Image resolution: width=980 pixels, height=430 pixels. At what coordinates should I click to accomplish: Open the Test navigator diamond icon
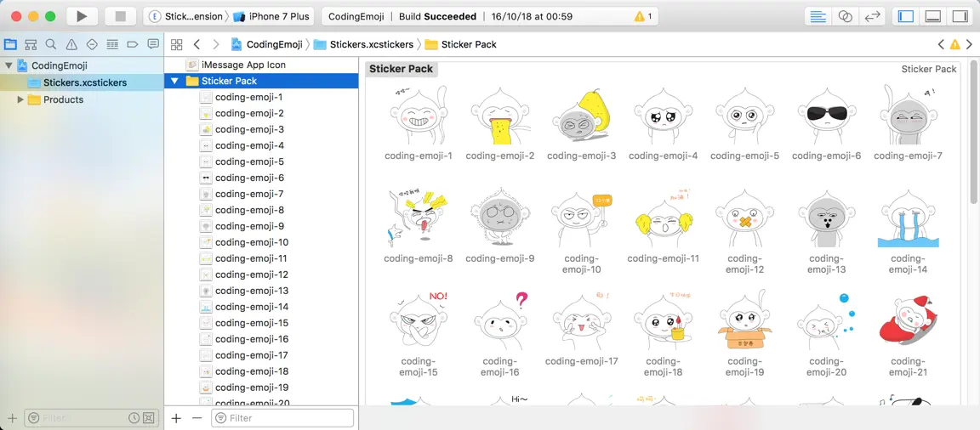click(x=92, y=44)
